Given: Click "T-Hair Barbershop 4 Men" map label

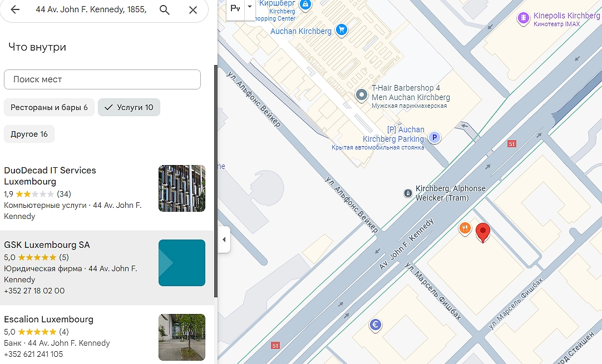Looking at the screenshot, I should click(411, 92).
